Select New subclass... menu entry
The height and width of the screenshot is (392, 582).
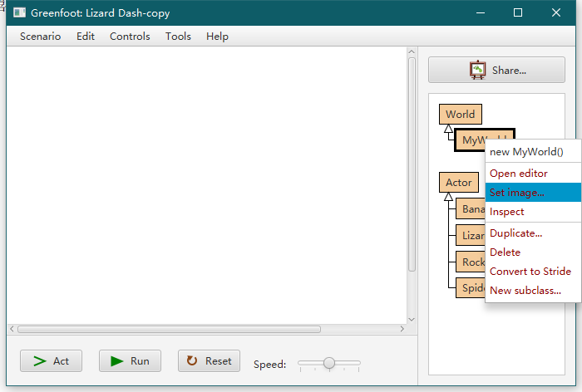tap(533, 291)
